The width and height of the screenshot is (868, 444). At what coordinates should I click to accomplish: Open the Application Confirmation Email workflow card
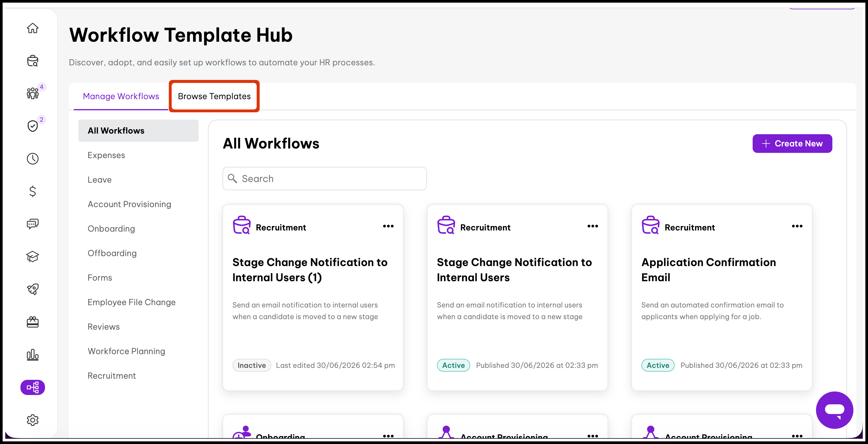click(721, 298)
